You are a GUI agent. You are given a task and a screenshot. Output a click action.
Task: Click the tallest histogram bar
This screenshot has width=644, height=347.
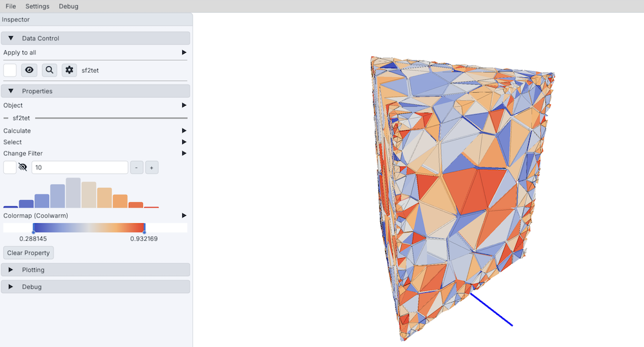click(x=73, y=193)
